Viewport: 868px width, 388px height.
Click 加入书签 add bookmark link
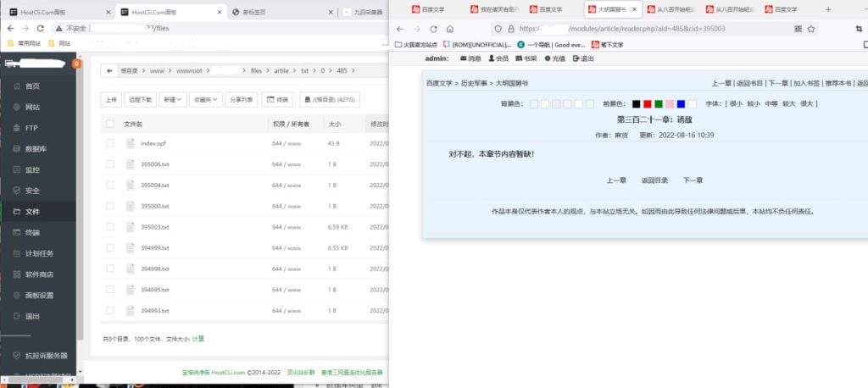(807, 83)
